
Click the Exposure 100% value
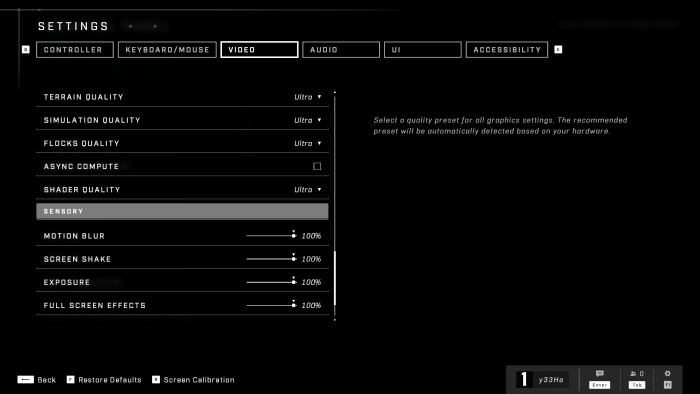click(x=311, y=282)
